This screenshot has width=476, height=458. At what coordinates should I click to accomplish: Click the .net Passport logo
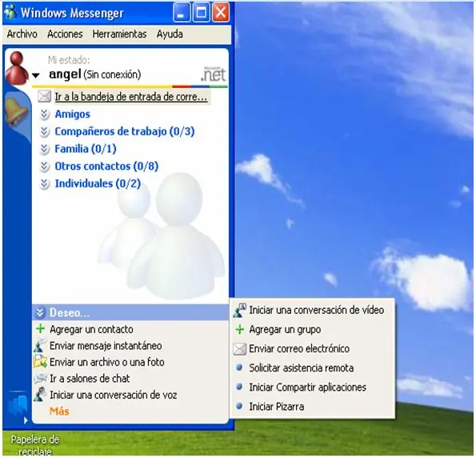pos(214,74)
